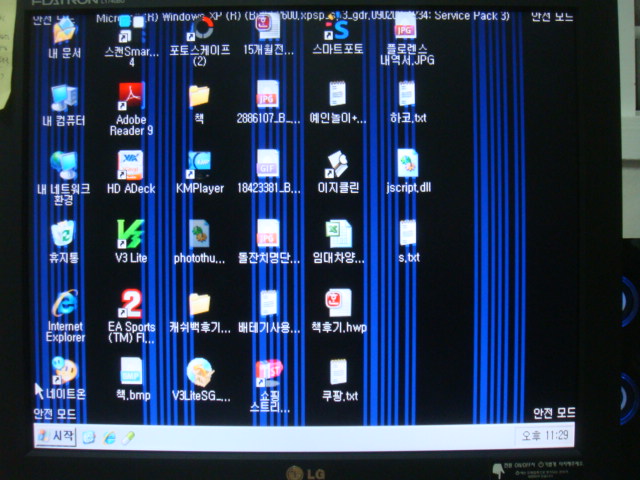Select the jscript.dll file
The width and height of the screenshot is (640, 480).
(407, 165)
